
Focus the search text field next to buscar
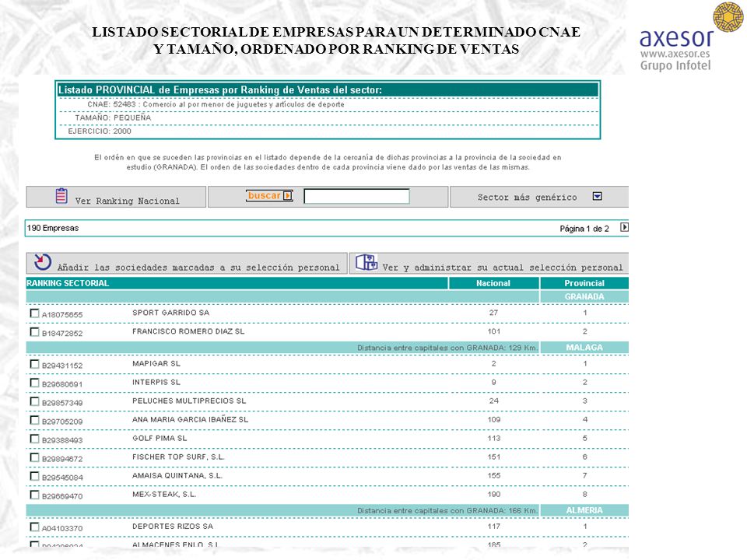click(x=356, y=196)
